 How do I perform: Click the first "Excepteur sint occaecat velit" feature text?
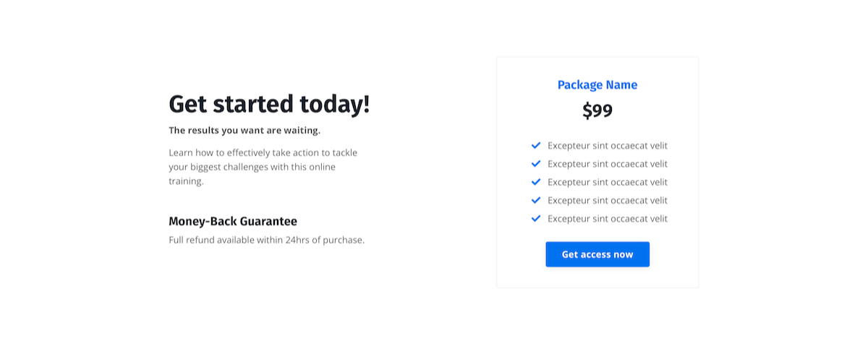608,145
